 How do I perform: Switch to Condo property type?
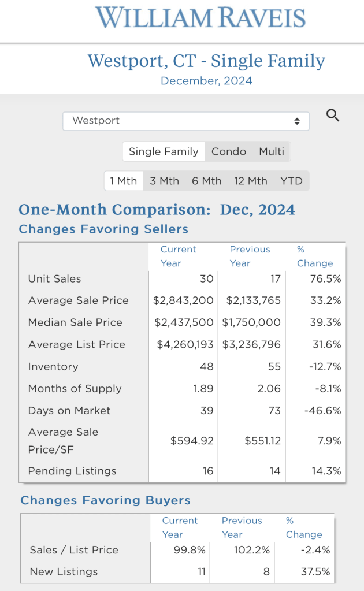coord(229,151)
